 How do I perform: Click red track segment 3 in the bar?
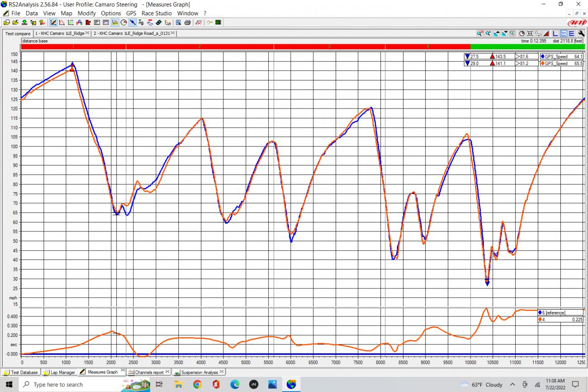(329, 47)
